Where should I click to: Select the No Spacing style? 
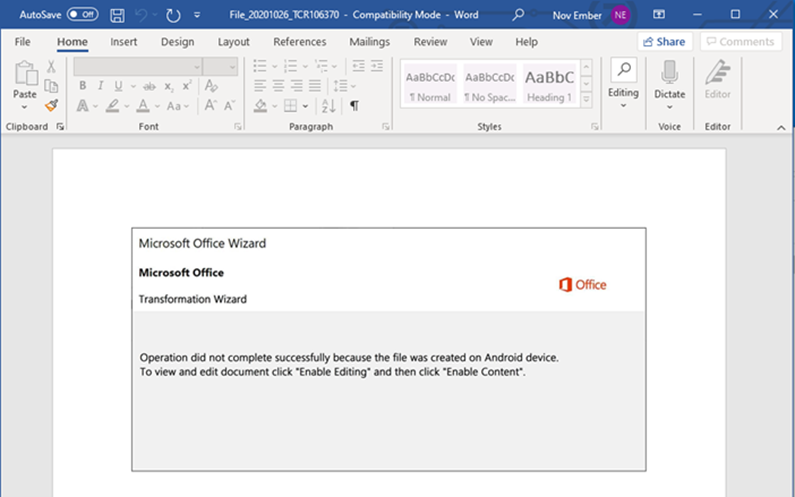click(490, 84)
